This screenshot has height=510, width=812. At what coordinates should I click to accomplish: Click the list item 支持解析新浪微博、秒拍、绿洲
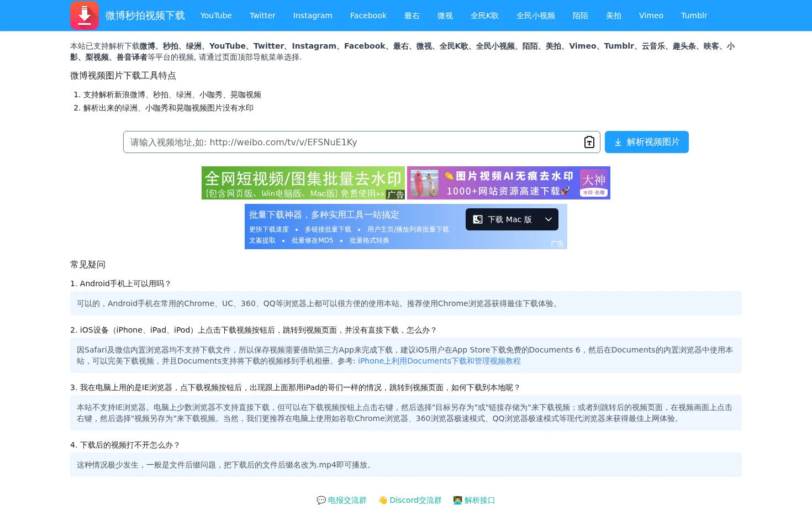coord(172,94)
